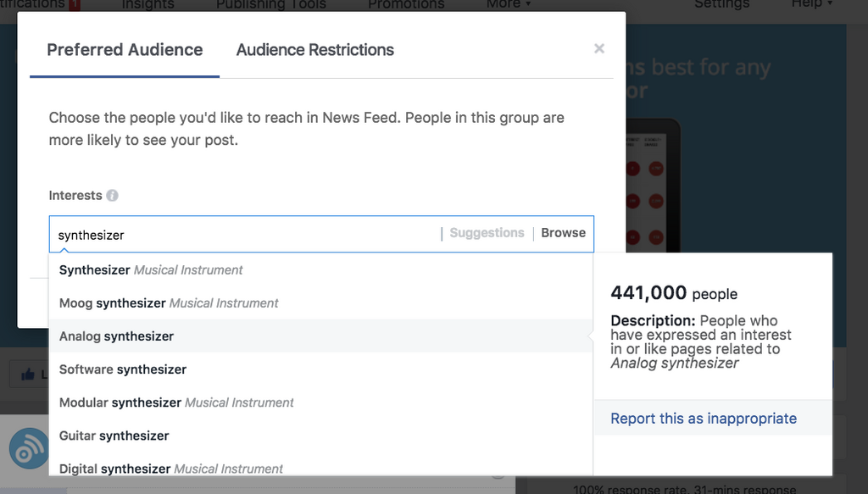
Task: Expand the More menu in the page bar
Action: (509, 4)
